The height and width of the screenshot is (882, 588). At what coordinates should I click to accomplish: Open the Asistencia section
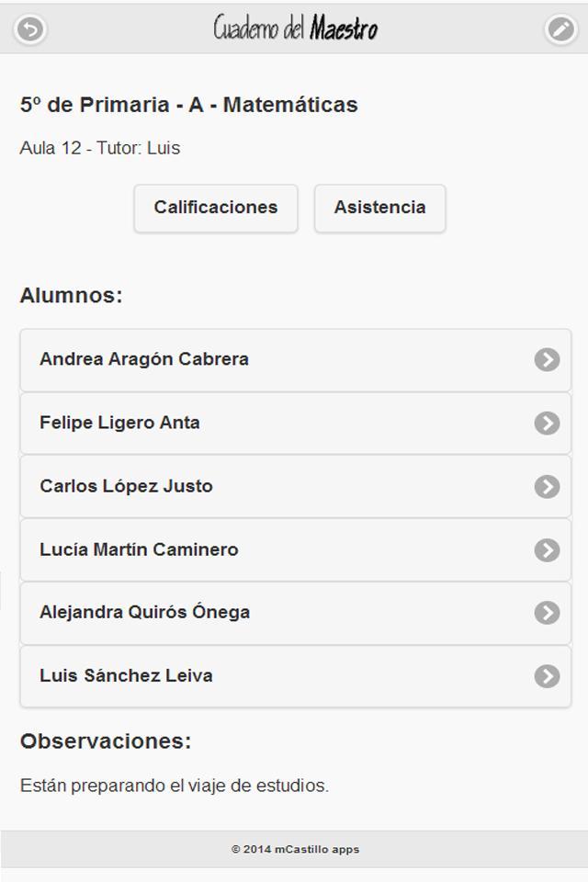tap(379, 208)
